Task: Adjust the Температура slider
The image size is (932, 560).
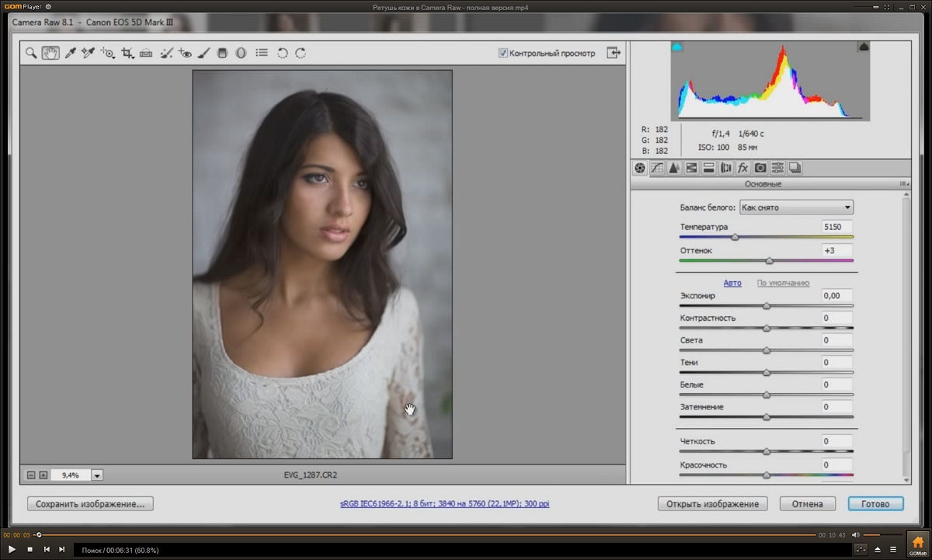Action: tap(735, 237)
